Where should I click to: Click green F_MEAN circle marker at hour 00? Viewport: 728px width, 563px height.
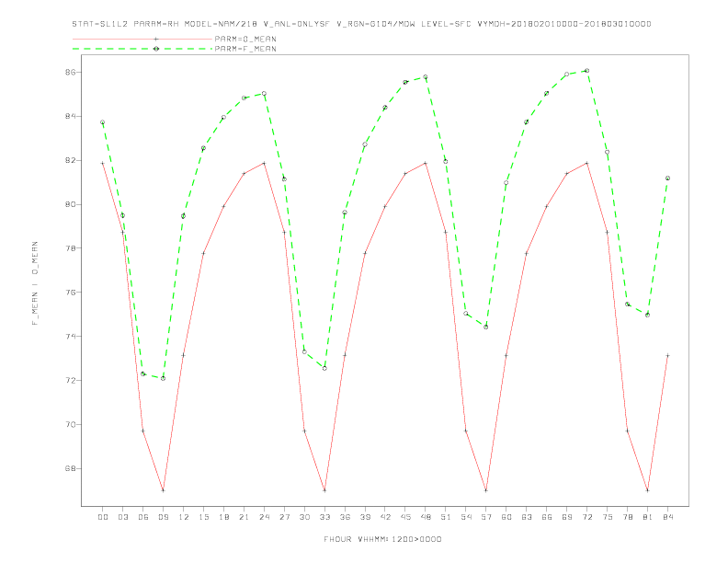(x=103, y=122)
